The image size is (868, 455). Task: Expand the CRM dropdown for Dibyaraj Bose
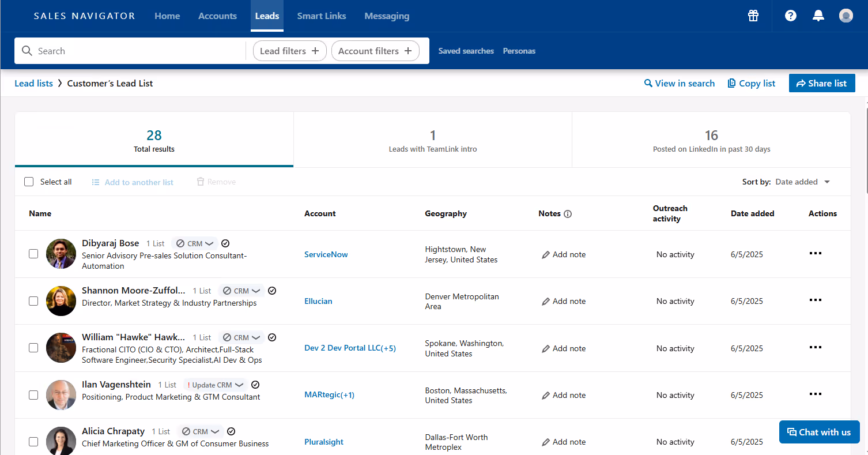coord(195,243)
